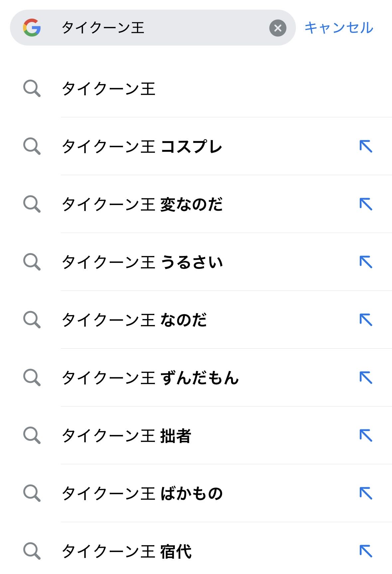Tap the キャンセル cancel button
Screen dimensions: 392x574
tap(339, 28)
